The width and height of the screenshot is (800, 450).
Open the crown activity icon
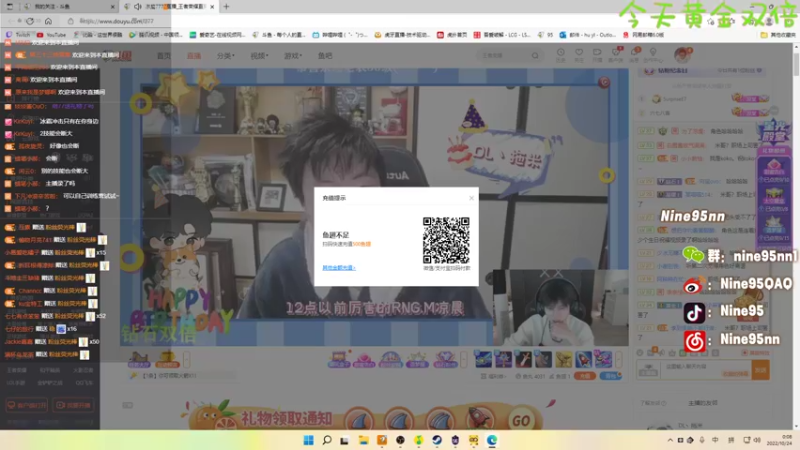[x=417, y=360]
